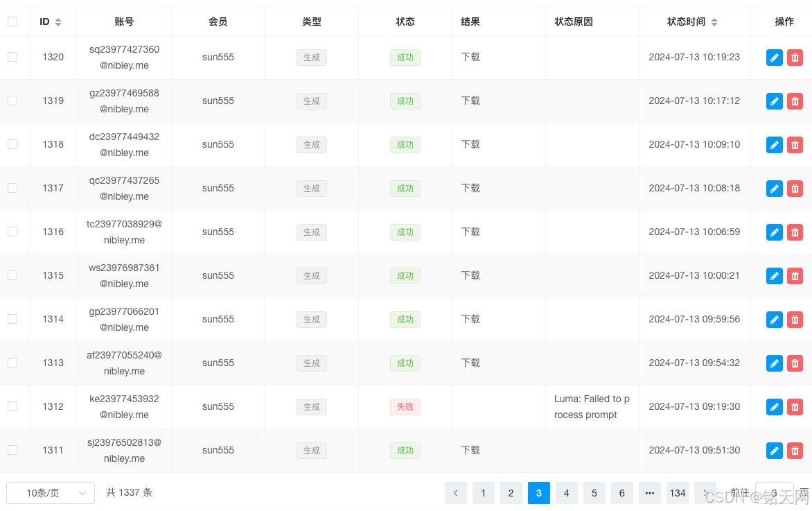This screenshot has width=812, height=511.
Task: Click the edit pencil icon for ID 1320
Action: point(774,58)
